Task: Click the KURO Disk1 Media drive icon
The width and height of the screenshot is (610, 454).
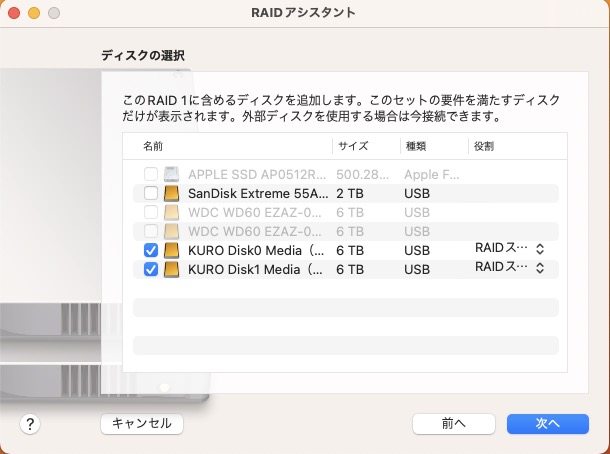Action: tap(172, 269)
